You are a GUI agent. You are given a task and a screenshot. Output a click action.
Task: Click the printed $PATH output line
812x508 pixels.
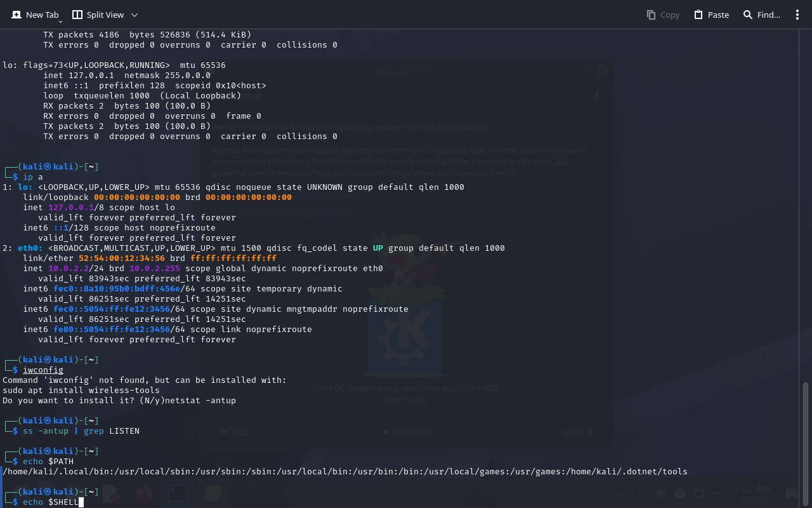(345, 471)
